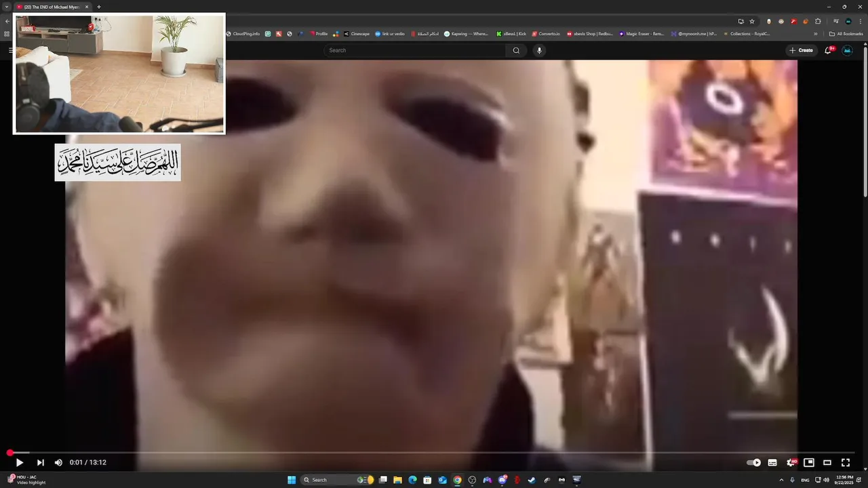Open the Magic Eraser bookmark
The width and height of the screenshot is (868, 488).
pyautogui.click(x=642, y=33)
